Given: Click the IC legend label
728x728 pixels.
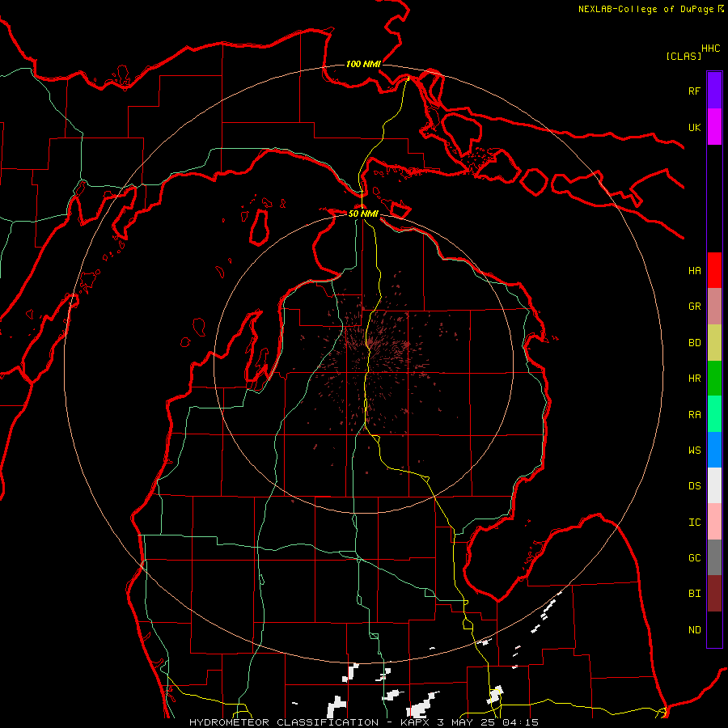Looking at the screenshot, I should click(694, 523).
